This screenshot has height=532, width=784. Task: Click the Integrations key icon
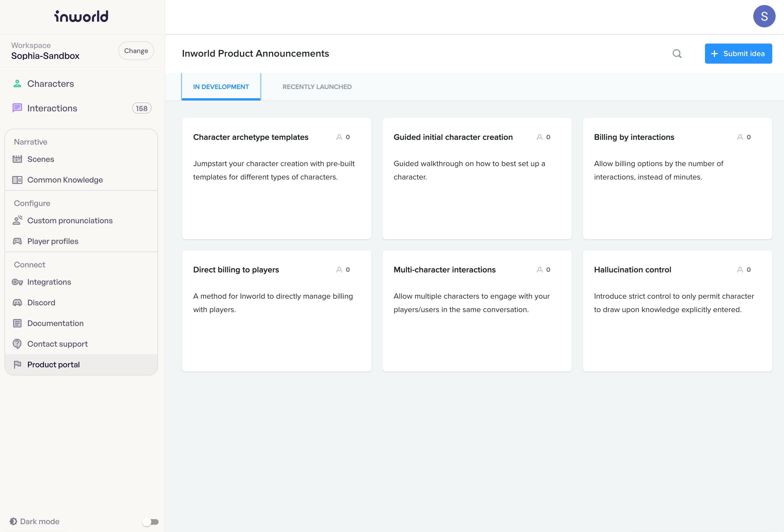pos(17,282)
